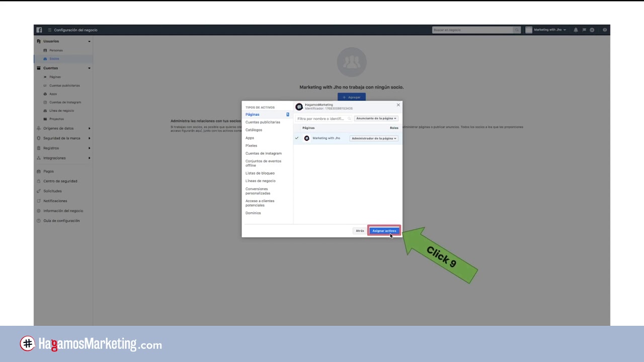Open Proyectos in sidebar
The width and height of the screenshot is (644, 362).
(56, 119)
